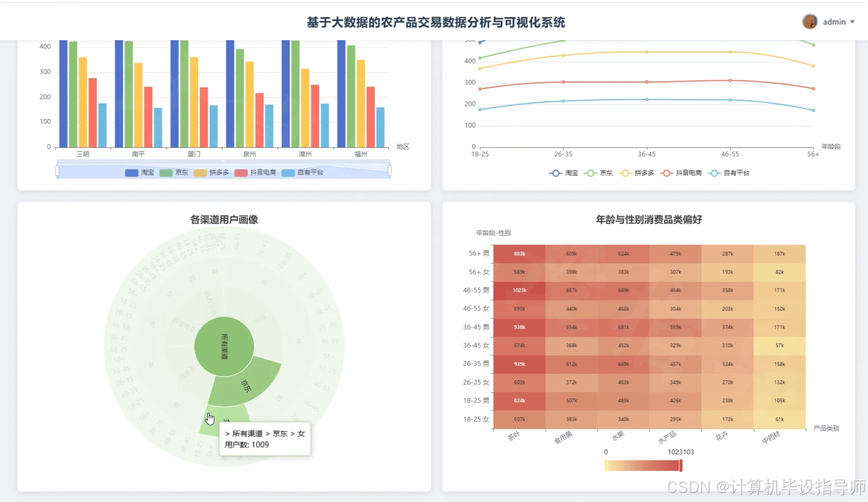Toggle 京东 line in age chart legend
868x502 pixels.
(598, 173)
